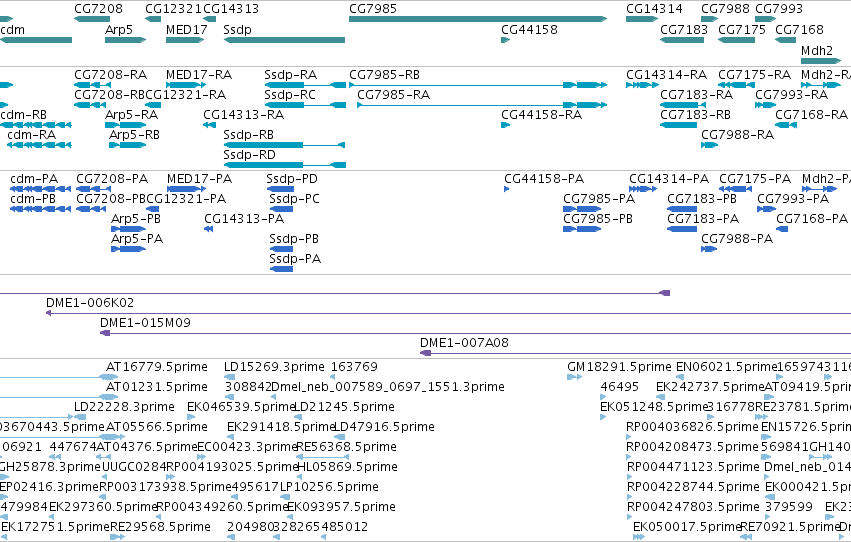Select protein Ssdp-PD

[x=281, y=189]
